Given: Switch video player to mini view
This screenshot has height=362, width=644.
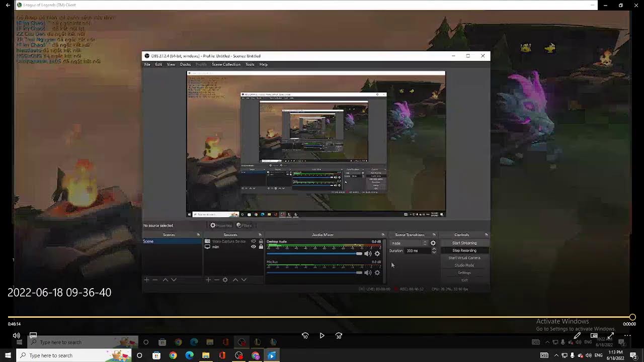Looking at the screenshot, I should pos(594,335).
